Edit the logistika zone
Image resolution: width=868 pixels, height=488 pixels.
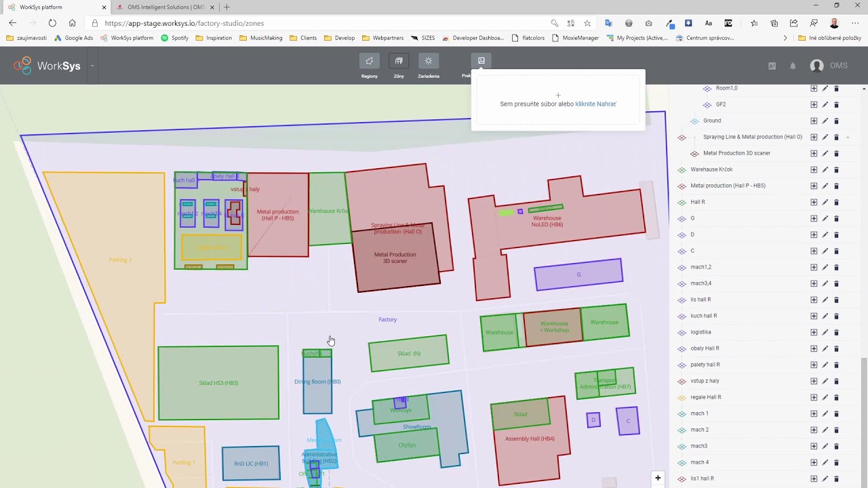(x=825, y=332)
